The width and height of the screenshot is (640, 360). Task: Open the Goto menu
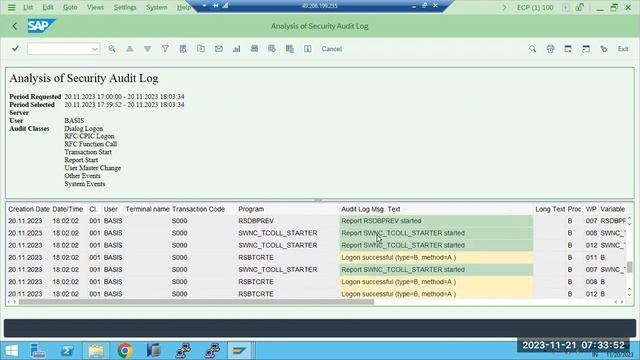point(70,7)
